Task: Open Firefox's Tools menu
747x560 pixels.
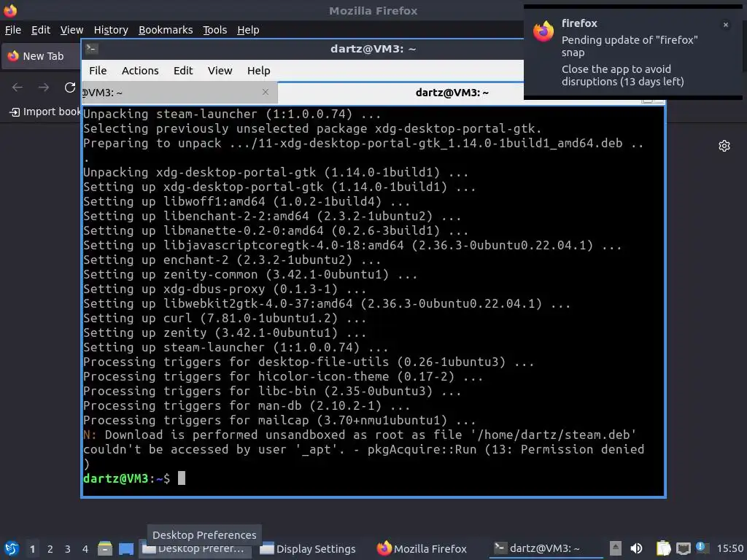Action: [215, 30]
